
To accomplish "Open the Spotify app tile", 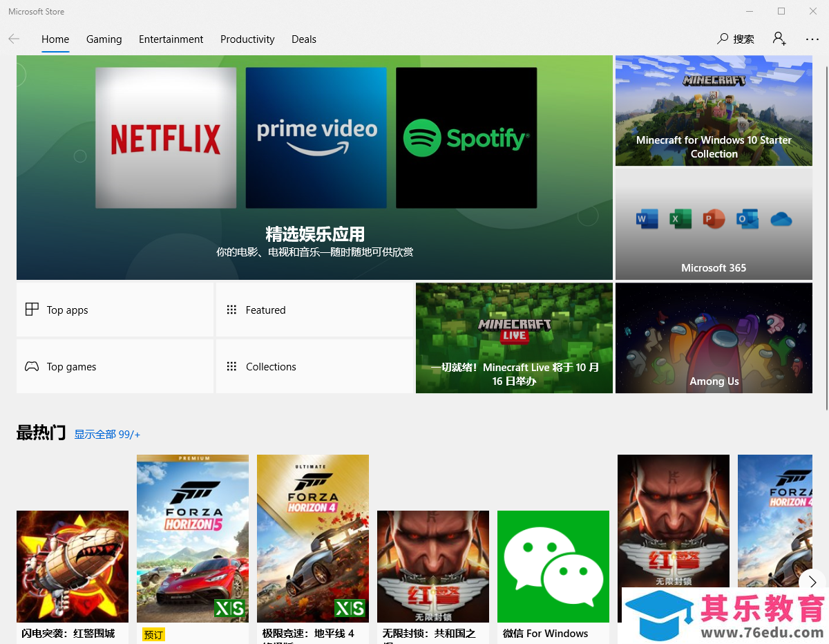I will [466, 138].
